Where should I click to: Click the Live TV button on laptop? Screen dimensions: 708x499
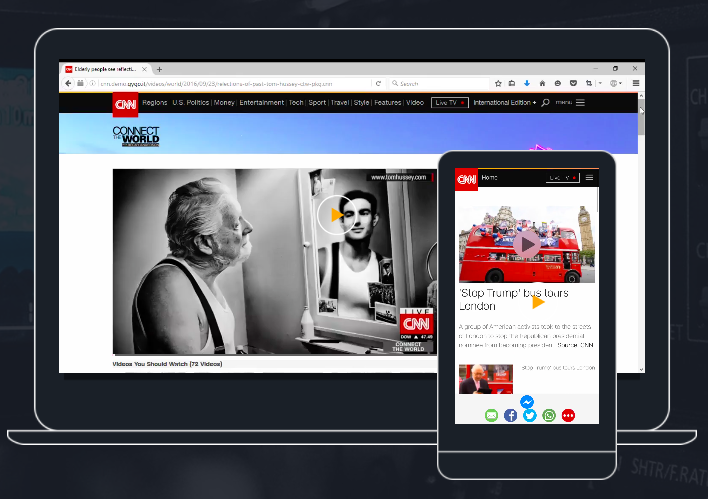click(x=450, y=103)
